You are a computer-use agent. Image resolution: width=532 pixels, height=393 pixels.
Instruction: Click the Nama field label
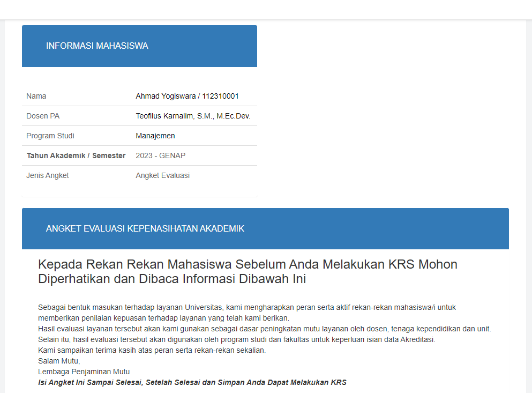tap(36, 96)
